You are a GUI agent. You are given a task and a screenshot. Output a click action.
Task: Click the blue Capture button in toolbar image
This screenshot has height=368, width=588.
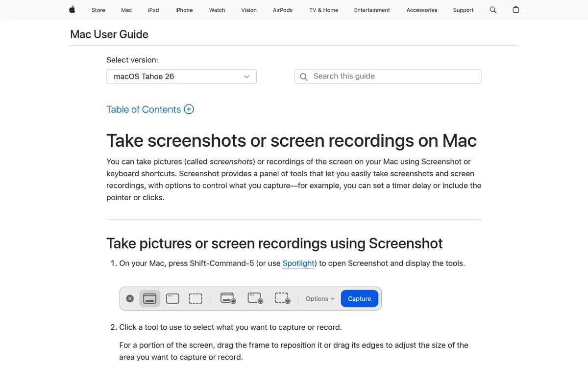(359, 298)
